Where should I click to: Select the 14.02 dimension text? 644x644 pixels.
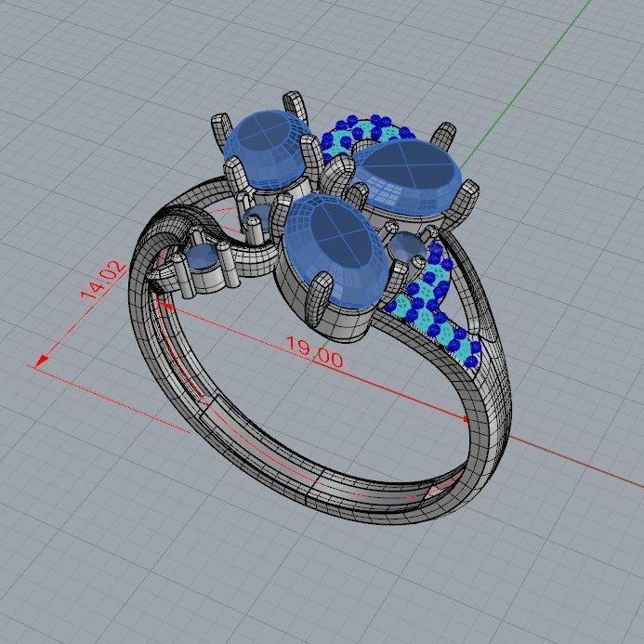[103, 280]
